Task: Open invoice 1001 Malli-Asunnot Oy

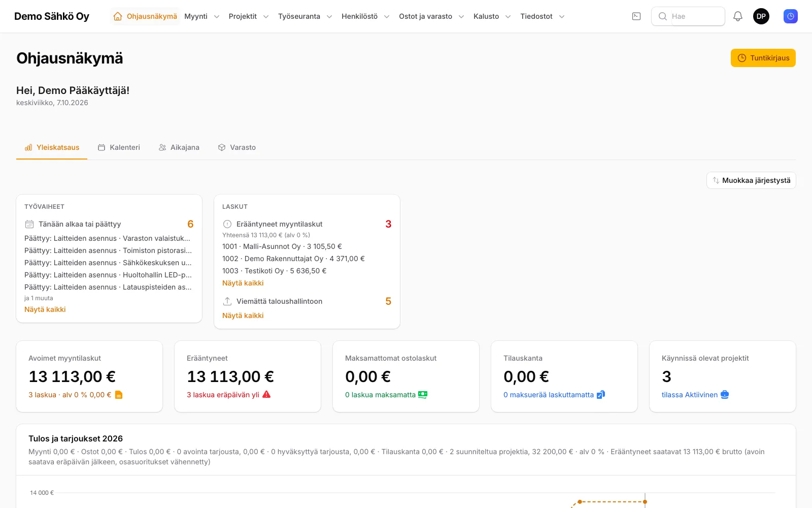Action: point(282,246)
